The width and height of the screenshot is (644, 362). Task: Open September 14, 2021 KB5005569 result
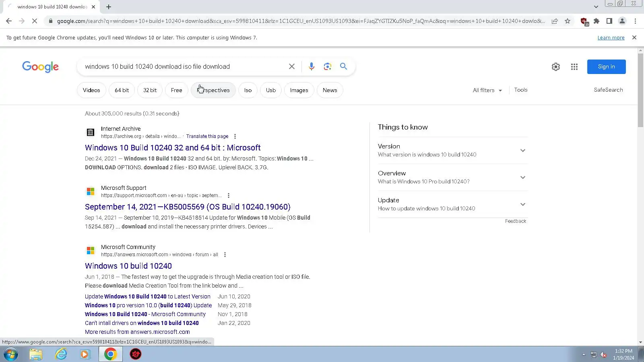188,207
